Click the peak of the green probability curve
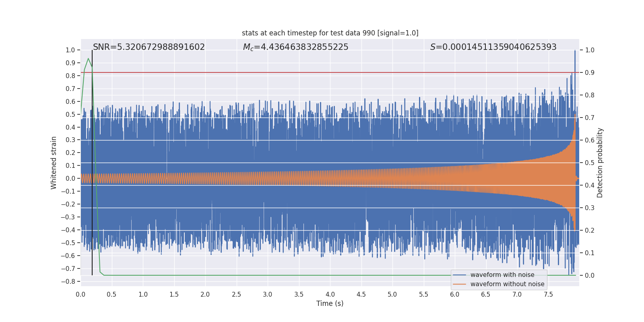 pyautogui.click(x=88, y=59)
